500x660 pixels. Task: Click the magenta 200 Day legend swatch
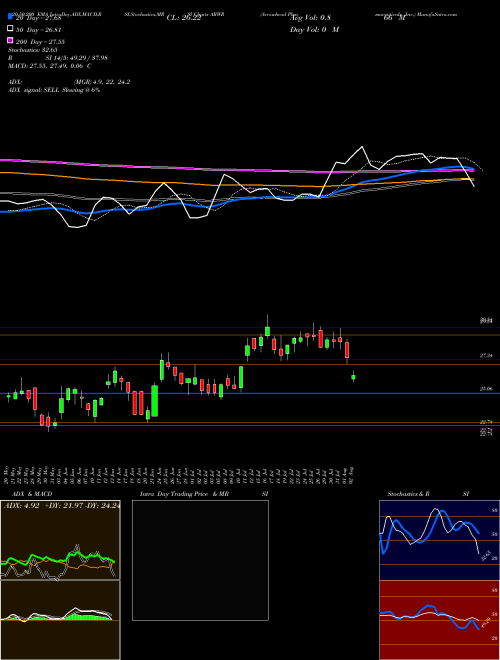10,41
